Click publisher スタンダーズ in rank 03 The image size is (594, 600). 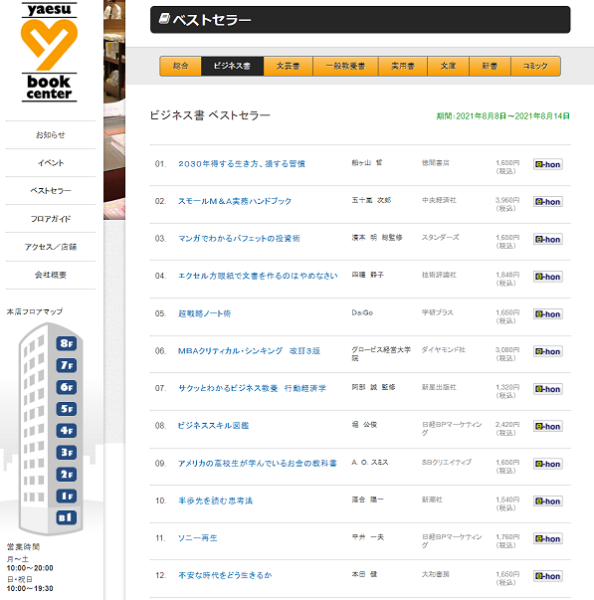click(x=440, y=238)
